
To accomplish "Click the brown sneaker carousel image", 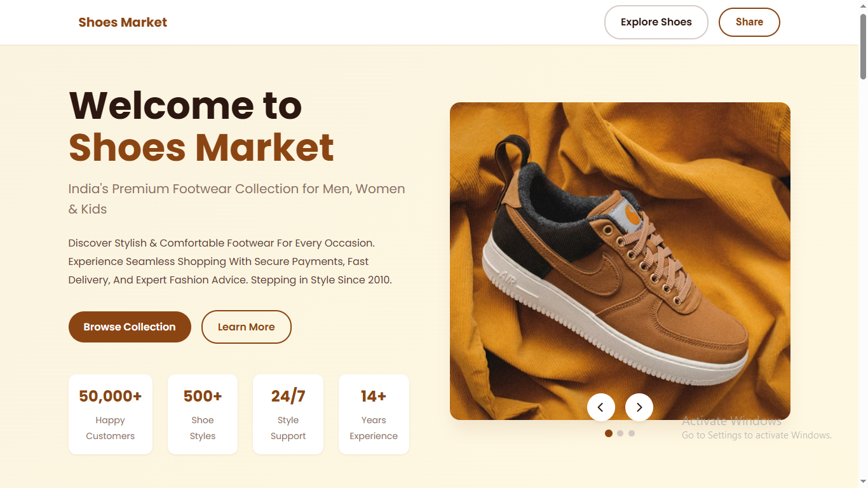I will coord(620,254).
